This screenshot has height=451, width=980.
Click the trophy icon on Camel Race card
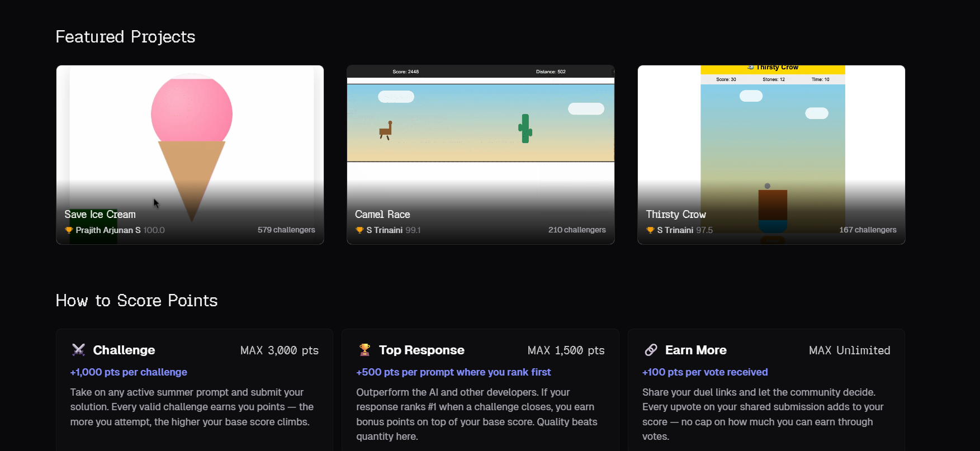coord(359,230)
